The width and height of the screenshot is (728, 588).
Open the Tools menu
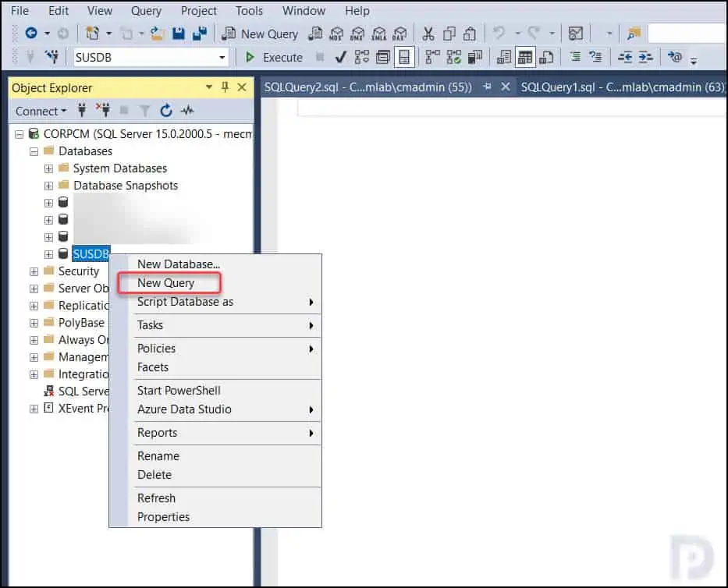tap(250, 11)
